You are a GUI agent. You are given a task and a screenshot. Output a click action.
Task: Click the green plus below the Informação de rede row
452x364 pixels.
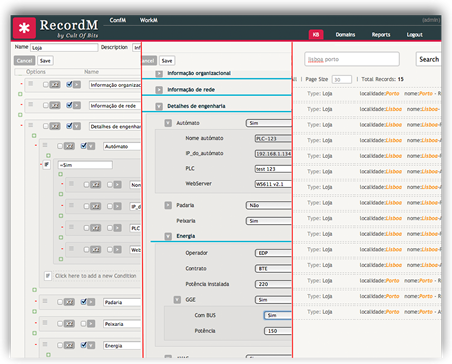click(20, 115)
